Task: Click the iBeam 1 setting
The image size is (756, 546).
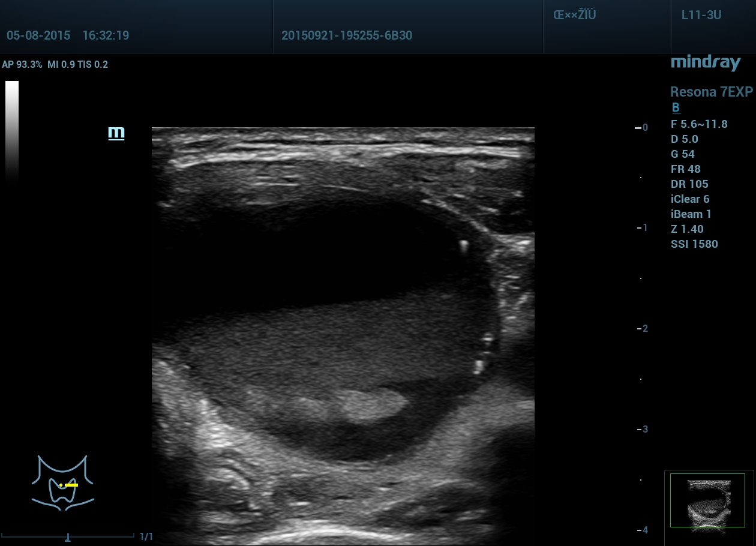Action: click(691, 214)
